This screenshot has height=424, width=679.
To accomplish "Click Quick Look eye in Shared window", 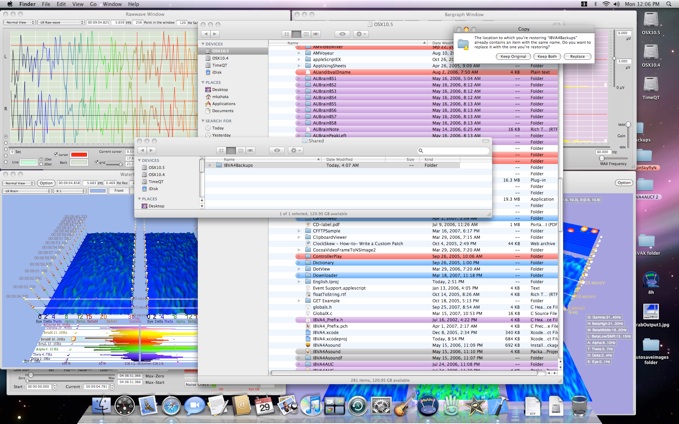I will (277, 150).
